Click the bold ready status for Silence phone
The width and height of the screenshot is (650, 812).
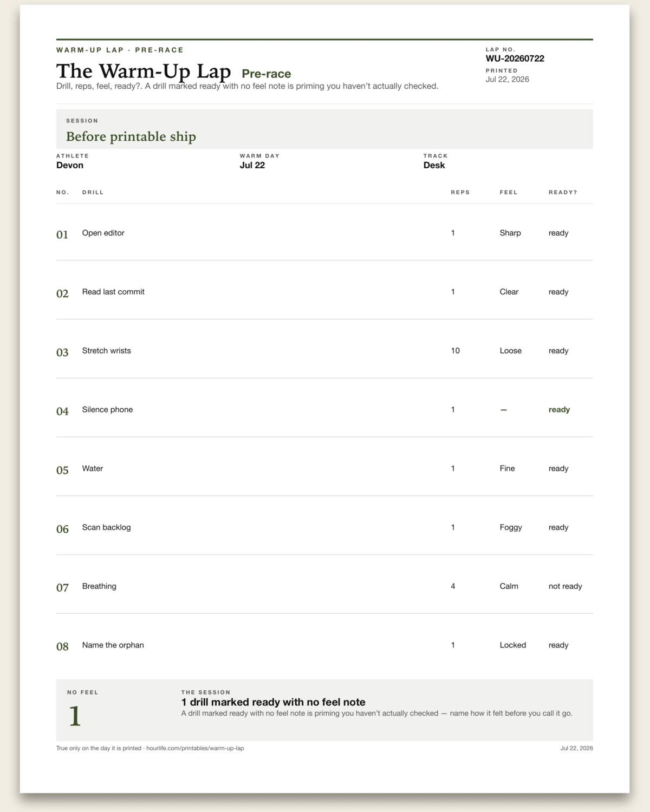(559, 410)
